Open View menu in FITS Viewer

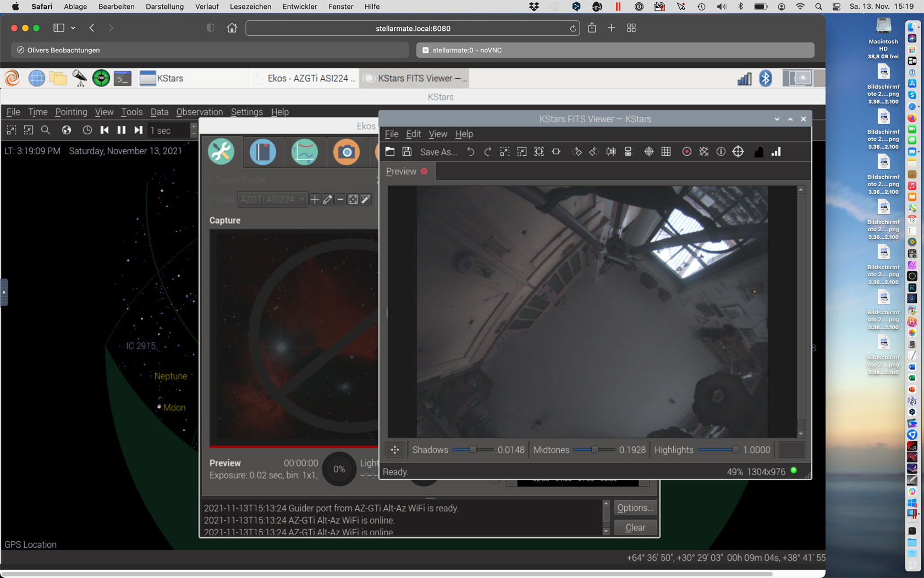tap(438, 134)
